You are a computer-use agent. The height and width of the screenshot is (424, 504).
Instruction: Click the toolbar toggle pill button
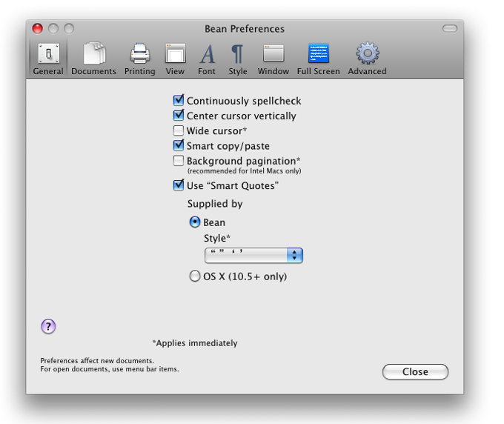[450, 29]
